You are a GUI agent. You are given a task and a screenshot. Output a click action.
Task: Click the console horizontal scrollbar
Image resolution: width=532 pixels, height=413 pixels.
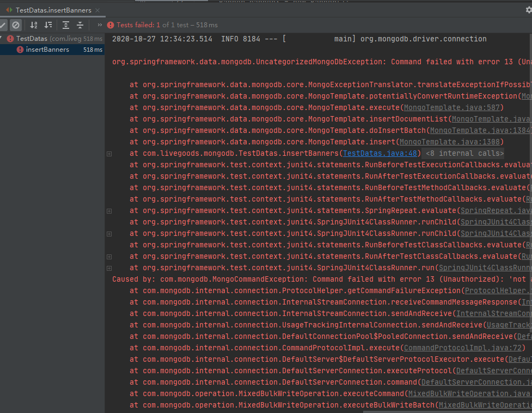448,412
